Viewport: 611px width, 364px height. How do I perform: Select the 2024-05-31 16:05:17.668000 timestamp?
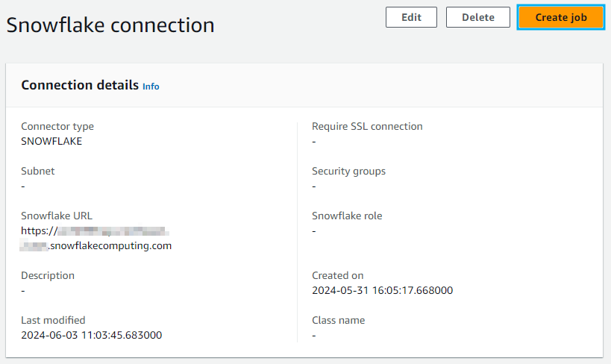(x=382, y=290)
